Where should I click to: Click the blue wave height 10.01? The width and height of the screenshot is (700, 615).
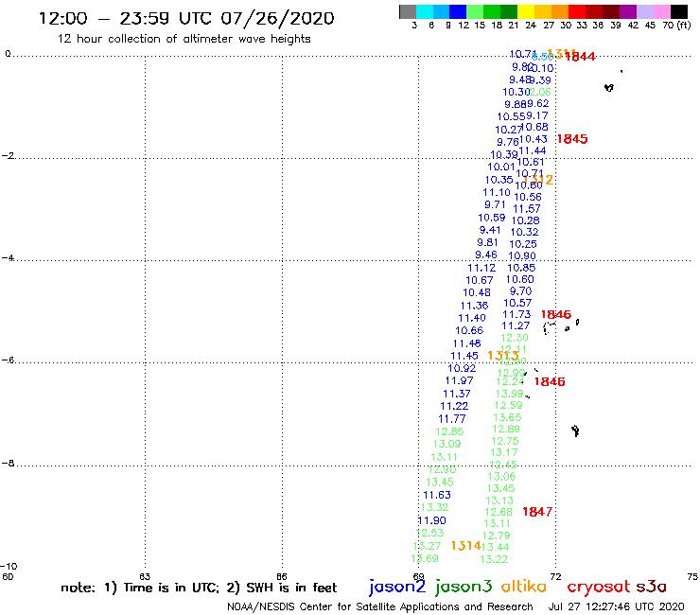[x=501, y=167]
